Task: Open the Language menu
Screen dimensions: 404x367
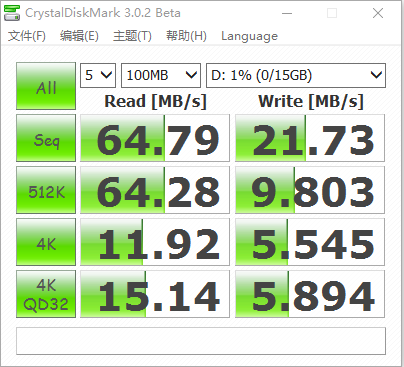Action: 249,36
